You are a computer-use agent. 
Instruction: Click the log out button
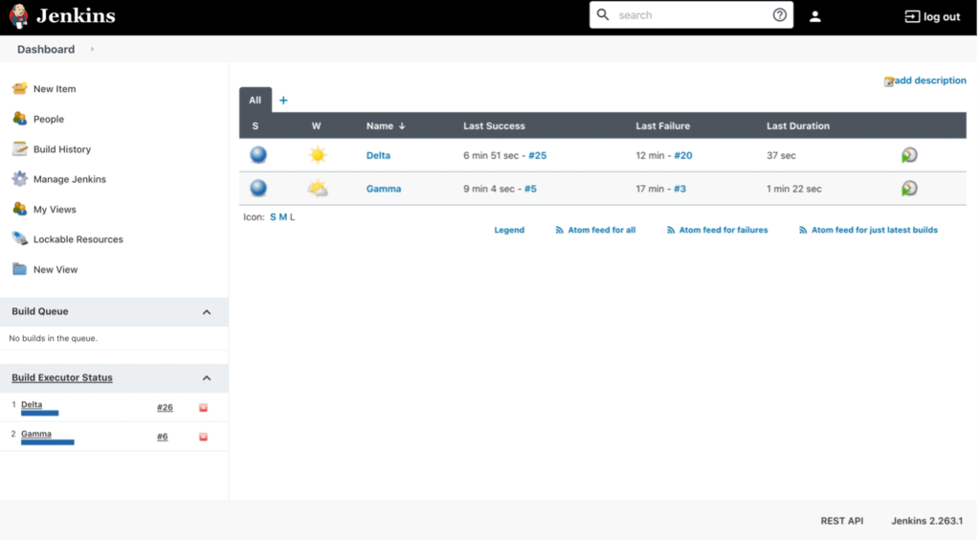point(932,17)
